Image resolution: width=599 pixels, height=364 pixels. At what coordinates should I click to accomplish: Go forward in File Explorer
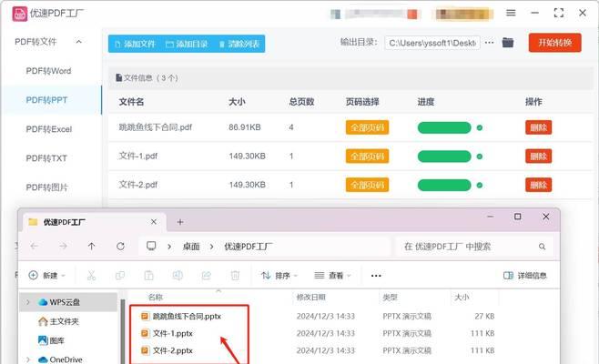63,247
